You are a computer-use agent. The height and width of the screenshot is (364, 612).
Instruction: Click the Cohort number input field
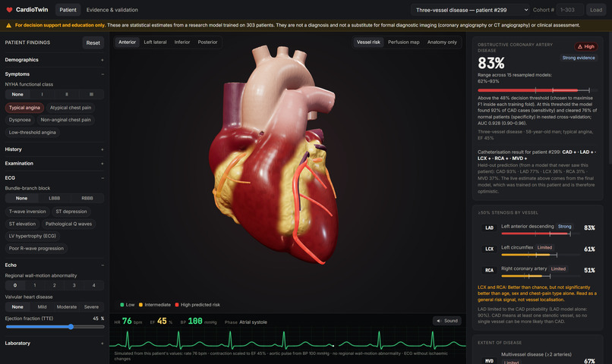570,10
